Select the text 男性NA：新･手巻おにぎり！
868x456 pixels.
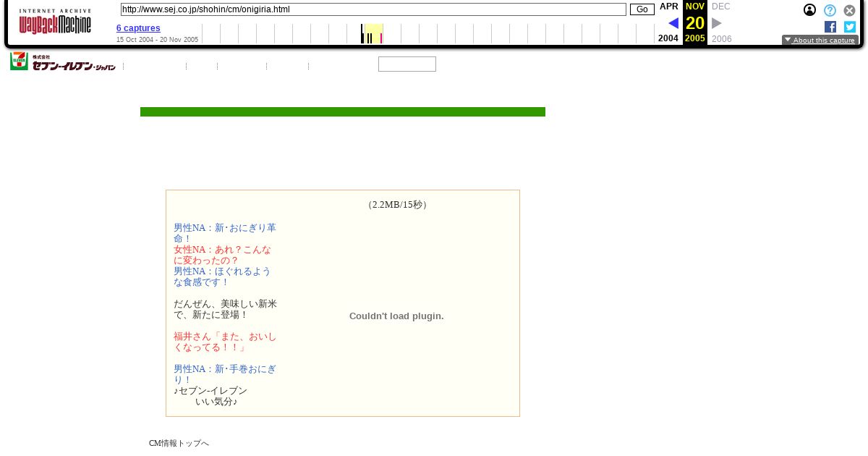[225, 374]
